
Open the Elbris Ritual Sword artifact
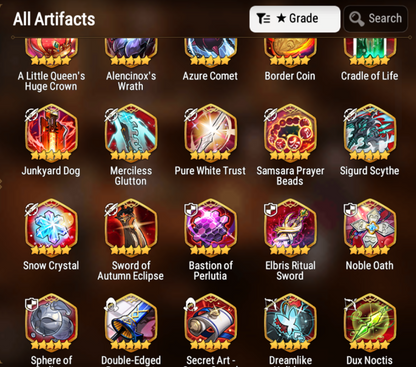pyautogui.click(x=290, y=228)
